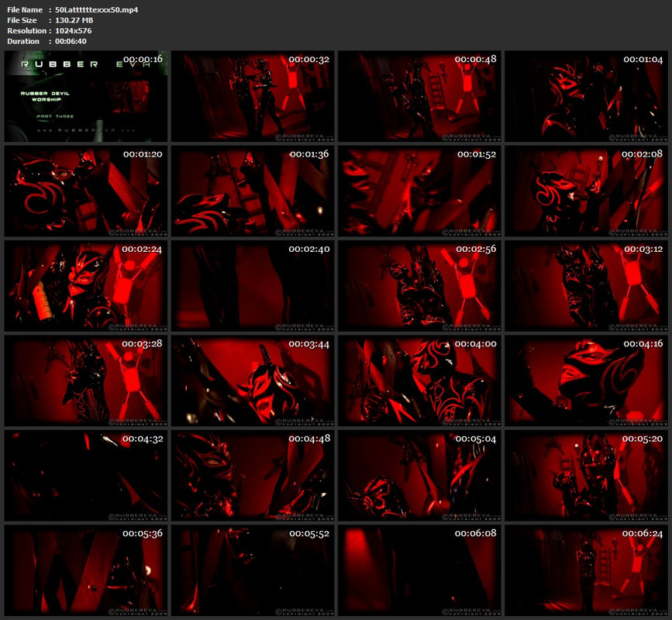Choose the frame at 00:01:52

pyautogui.click(x=419, y=191)
